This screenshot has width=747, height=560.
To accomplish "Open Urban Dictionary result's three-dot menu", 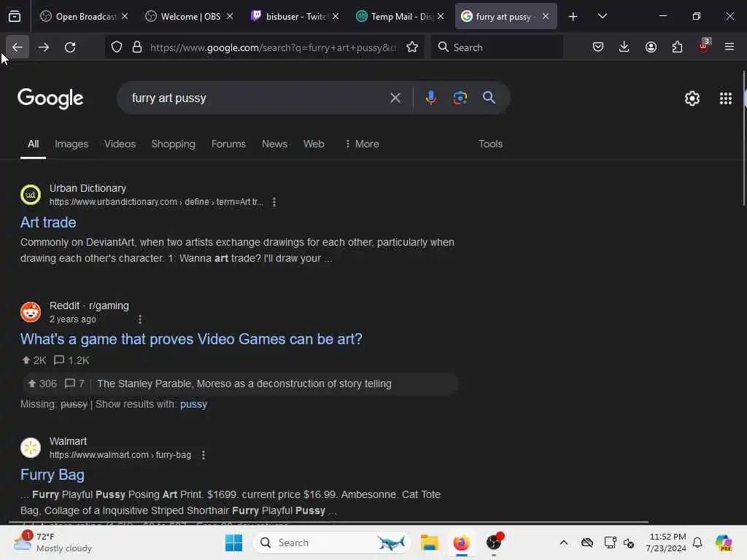I will point(274,202).
